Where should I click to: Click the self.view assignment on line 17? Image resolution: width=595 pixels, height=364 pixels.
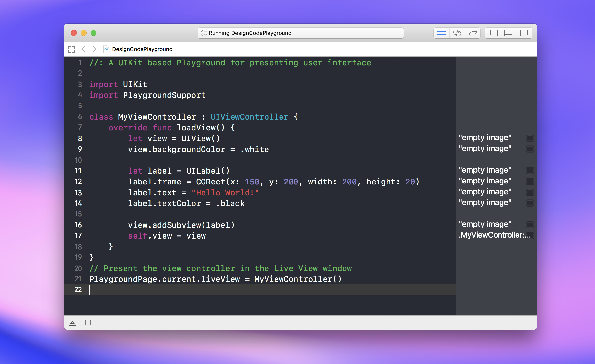pos(167,236)
